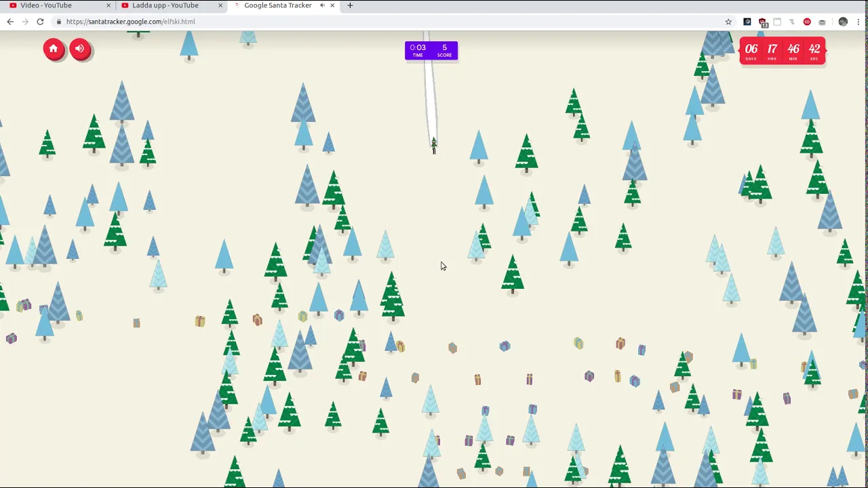The width and height of the screenshot is (868, 488).
Task: Click the Christmas countdown timer box
Action: tap(783, 52)
